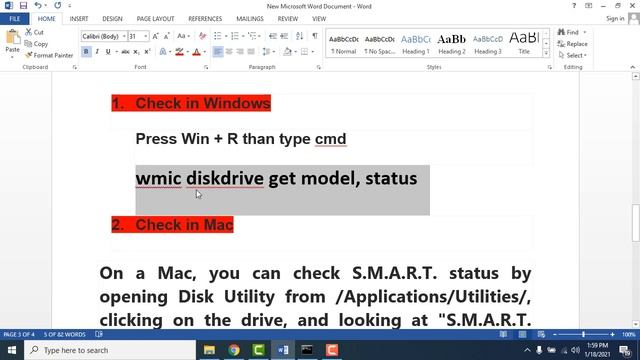Image resolution: width=640 pixels, height=360 pixels.
Task: Toggle show paragraph marks
Action: pos(315,36)
